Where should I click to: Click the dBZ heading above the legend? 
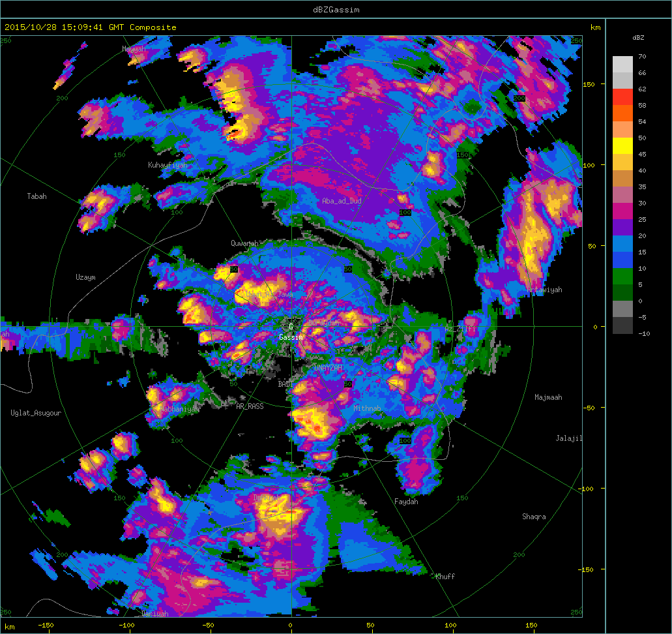(x=638, y=38)
